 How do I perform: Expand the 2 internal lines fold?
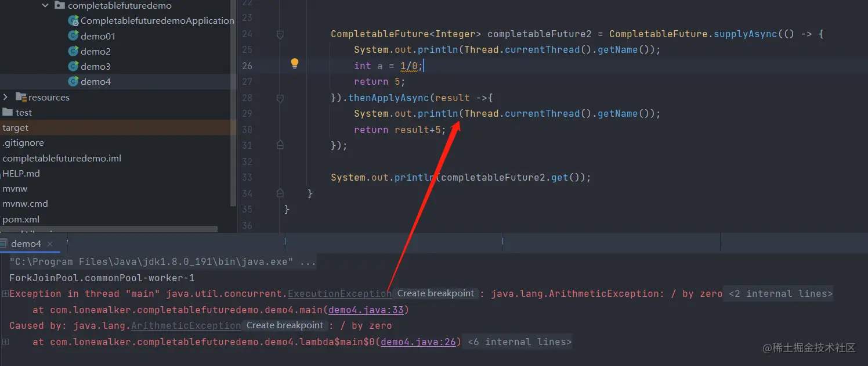(780, 294)
